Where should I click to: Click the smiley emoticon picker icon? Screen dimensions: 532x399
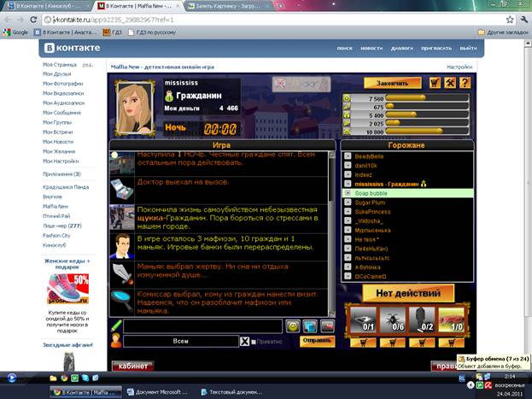[x=292, y=326]
